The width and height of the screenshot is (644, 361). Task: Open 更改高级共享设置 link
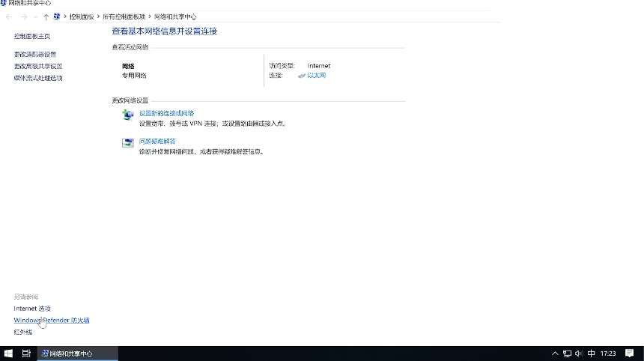coord(38,66)
